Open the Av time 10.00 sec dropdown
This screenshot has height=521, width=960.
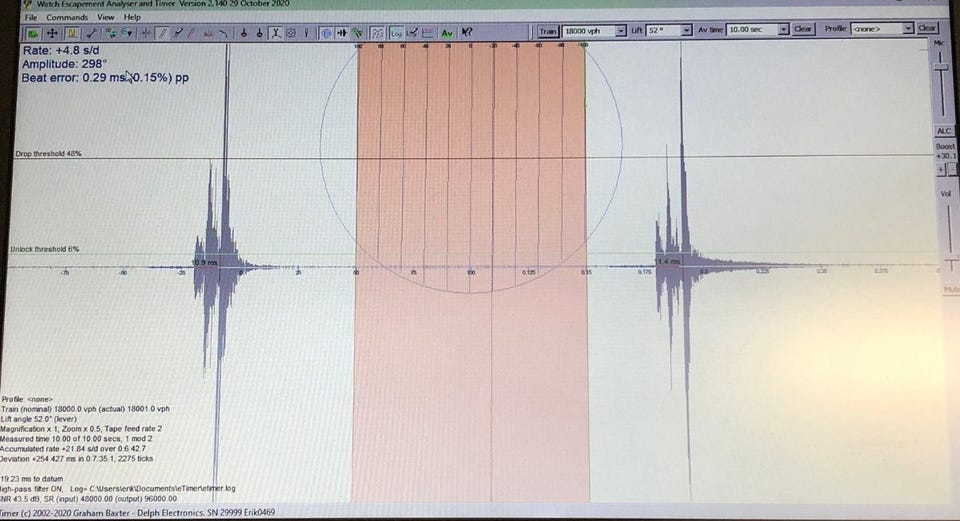[x=783, y=29]
